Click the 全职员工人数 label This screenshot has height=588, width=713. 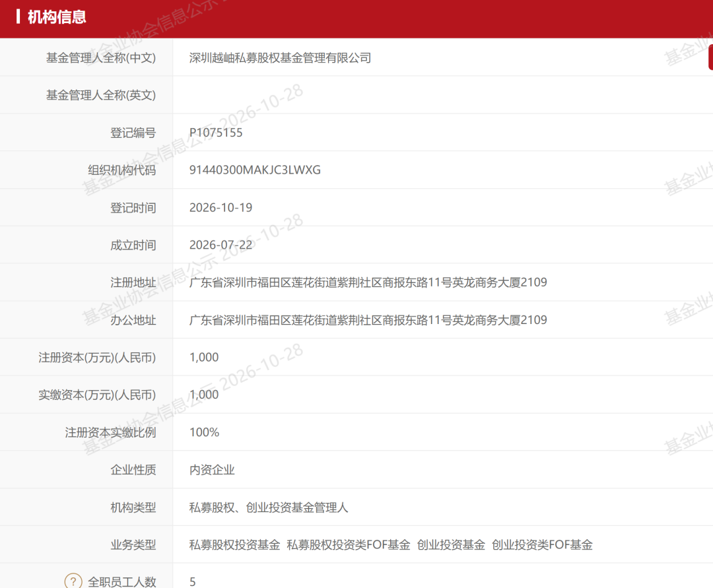click(x=122, y=581)
